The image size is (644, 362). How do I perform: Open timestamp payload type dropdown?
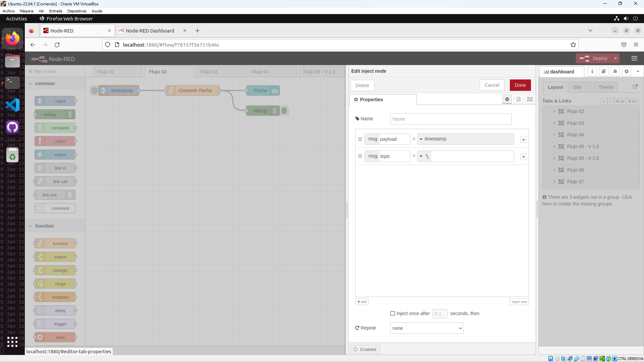[421, 139]
